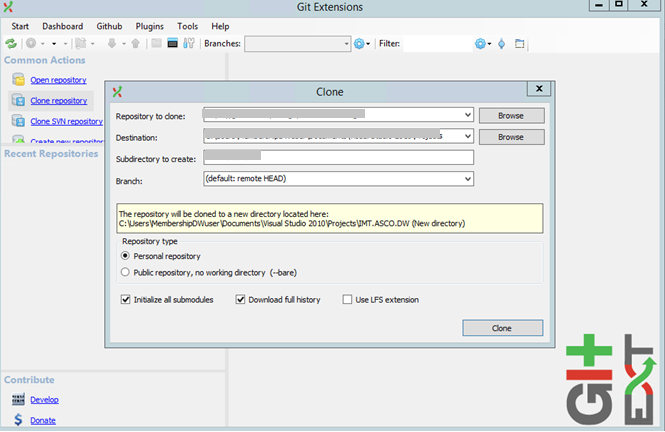Click the Clone SVN repository icon
This screenshot has width=665, height=432.
18,121
